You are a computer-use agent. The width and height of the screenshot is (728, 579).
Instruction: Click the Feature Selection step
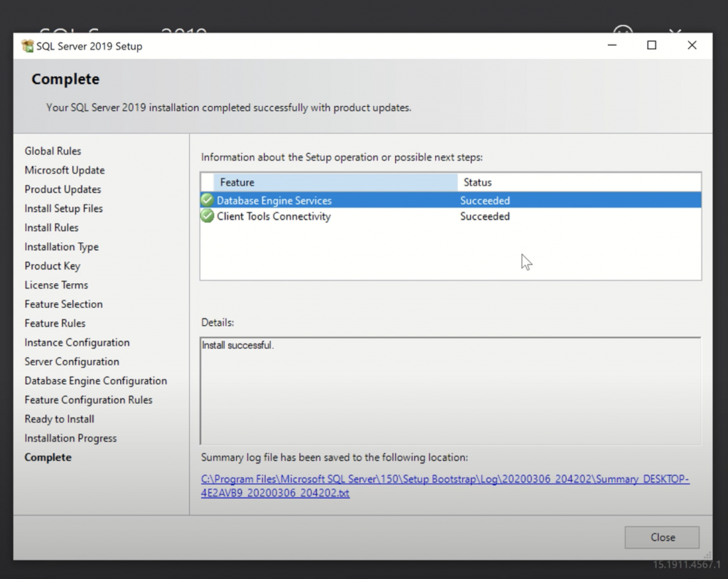63,304
